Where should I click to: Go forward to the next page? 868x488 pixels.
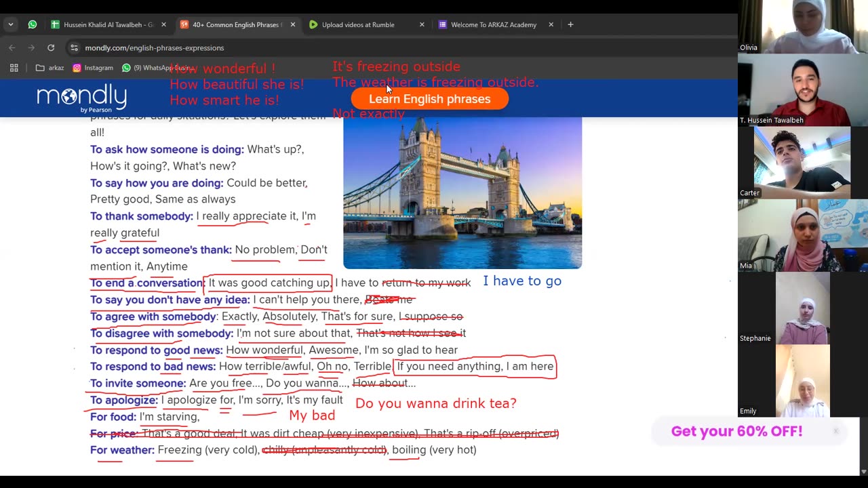[x=31, y=47]
